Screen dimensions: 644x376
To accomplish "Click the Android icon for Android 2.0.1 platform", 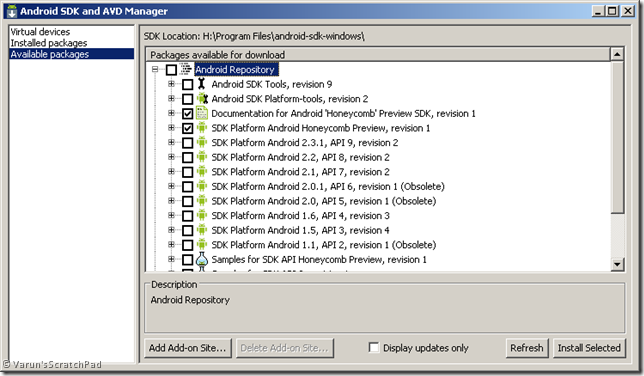I will pos(202,186).
